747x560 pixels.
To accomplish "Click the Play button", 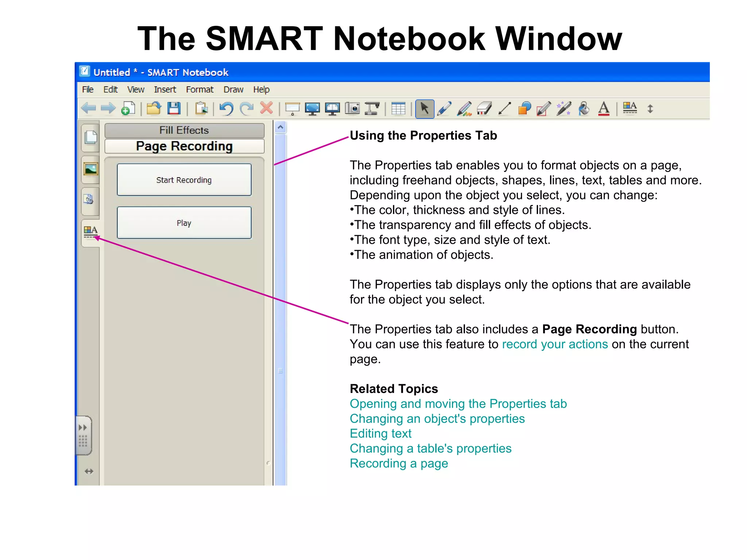I will click(x=184, y=223).
